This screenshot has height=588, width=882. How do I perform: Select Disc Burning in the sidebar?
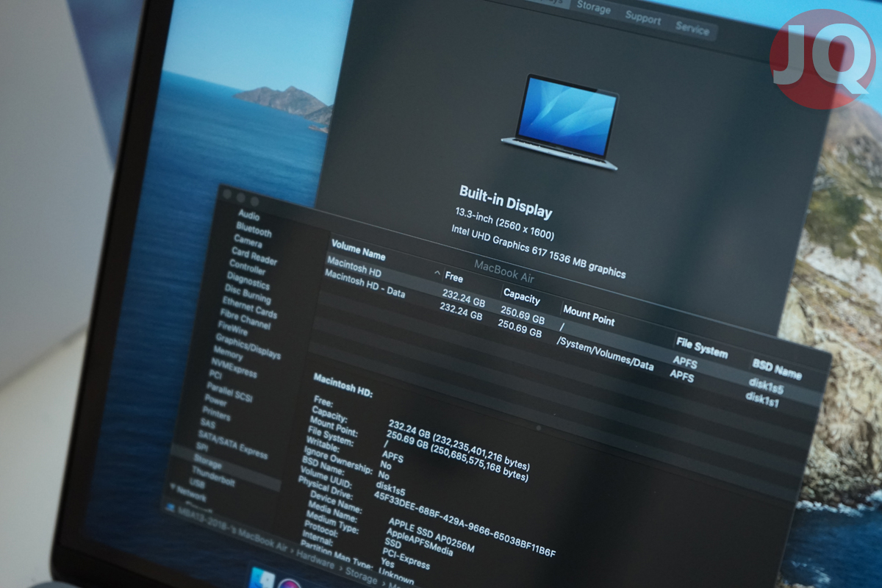pos(248,293)
